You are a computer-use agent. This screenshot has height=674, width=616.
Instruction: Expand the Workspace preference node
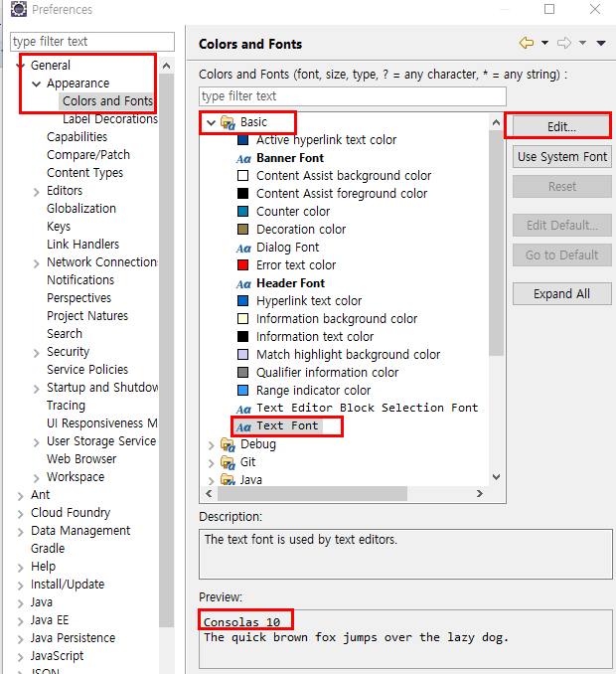tap(37, 478)
